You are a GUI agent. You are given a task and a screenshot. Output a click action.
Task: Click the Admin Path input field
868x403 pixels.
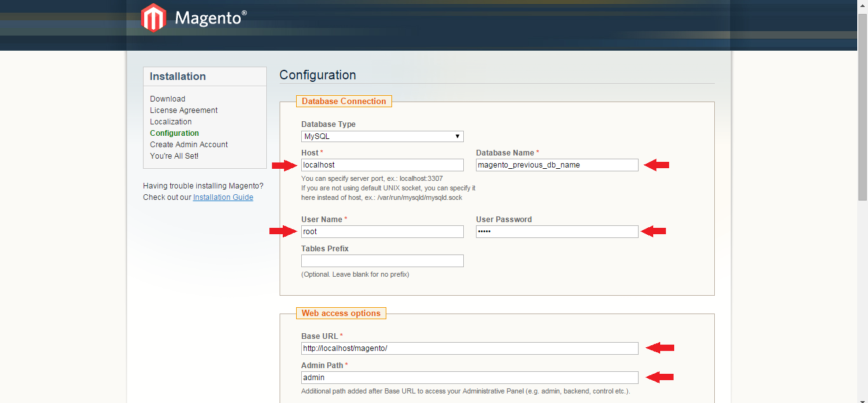pos(470,378)
